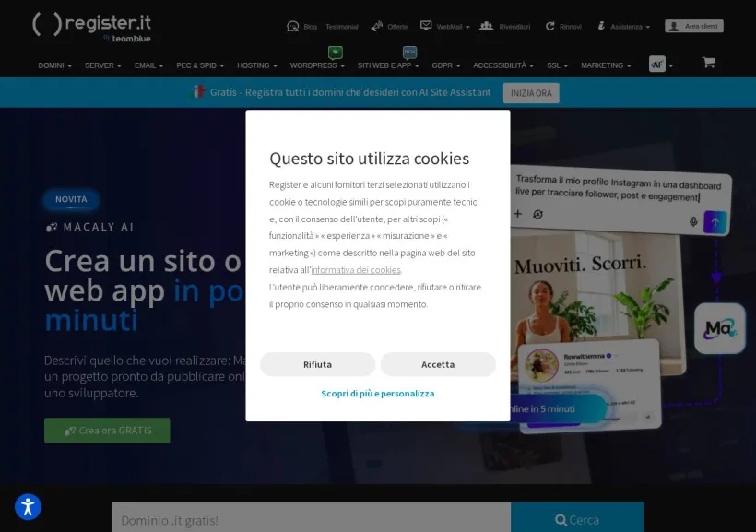
Task: Open the WORDPRESS menu
Action: [x=317, y=65]
